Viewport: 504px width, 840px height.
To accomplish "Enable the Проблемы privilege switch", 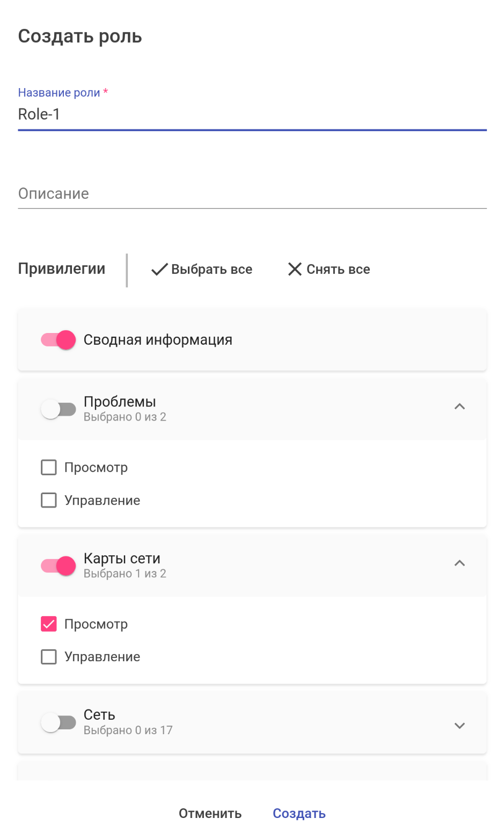I will [59, 409].
